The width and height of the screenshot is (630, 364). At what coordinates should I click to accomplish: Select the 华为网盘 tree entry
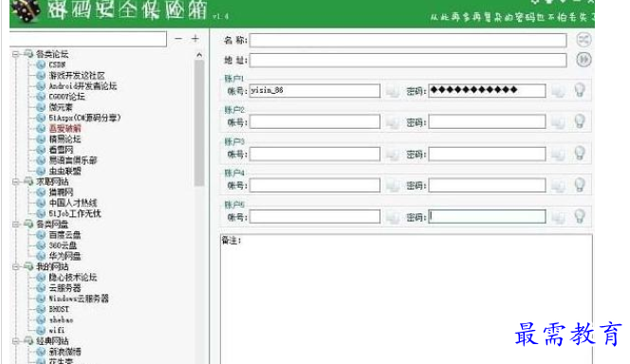[65, 256]
